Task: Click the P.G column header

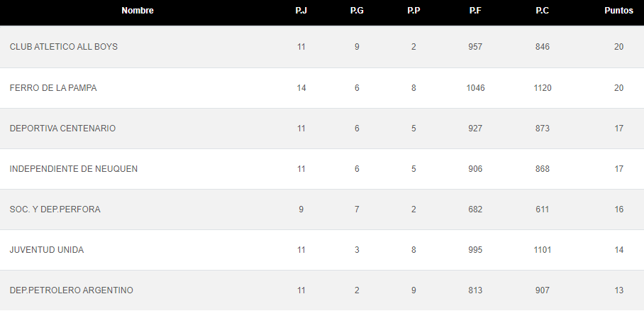Action: click(357, 11)
